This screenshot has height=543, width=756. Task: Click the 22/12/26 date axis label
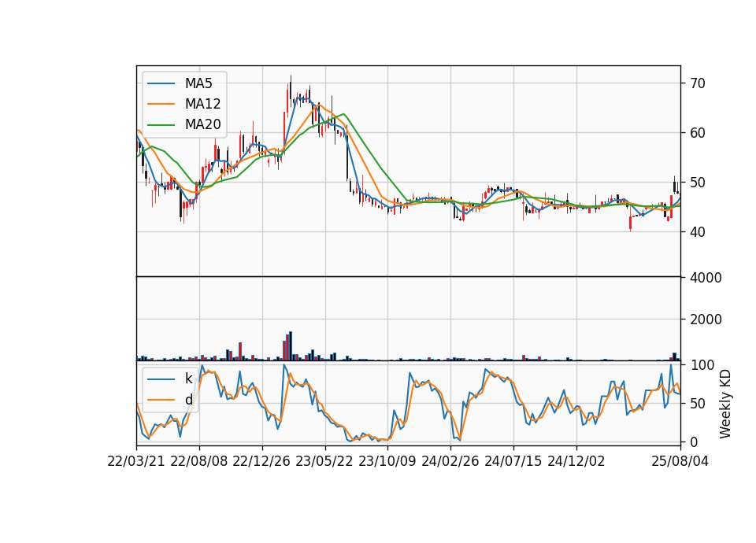(x=261, y=461)
